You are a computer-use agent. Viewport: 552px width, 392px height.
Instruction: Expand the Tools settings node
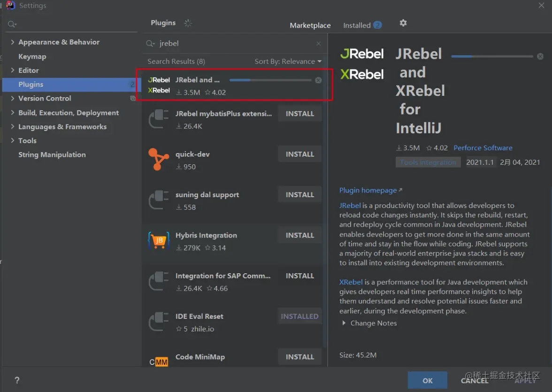(x=12, y=140)
